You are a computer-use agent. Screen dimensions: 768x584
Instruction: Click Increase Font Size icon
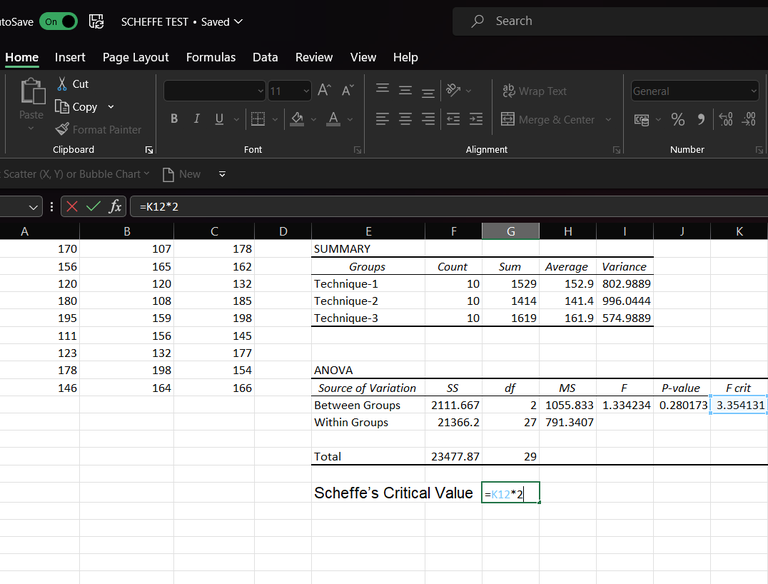point(324,90)
